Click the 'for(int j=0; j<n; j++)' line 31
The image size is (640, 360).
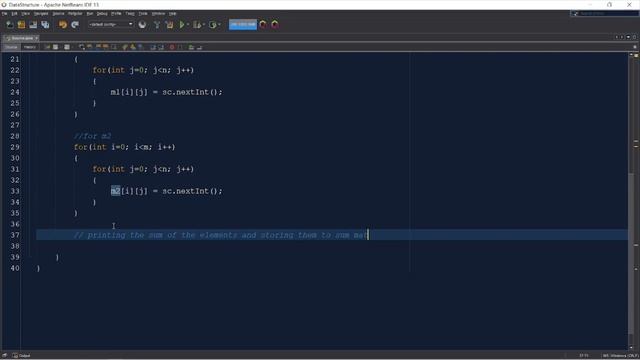coord(143,169)
